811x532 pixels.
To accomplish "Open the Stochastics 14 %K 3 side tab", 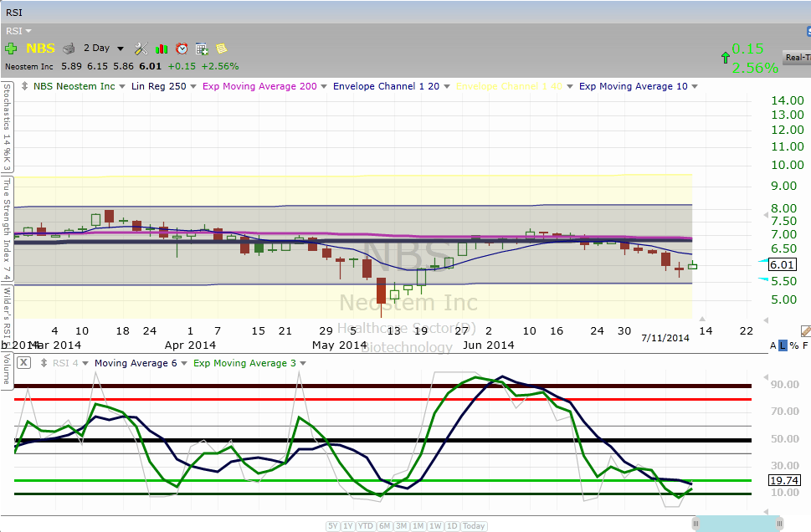I will (x=7, y=125).
